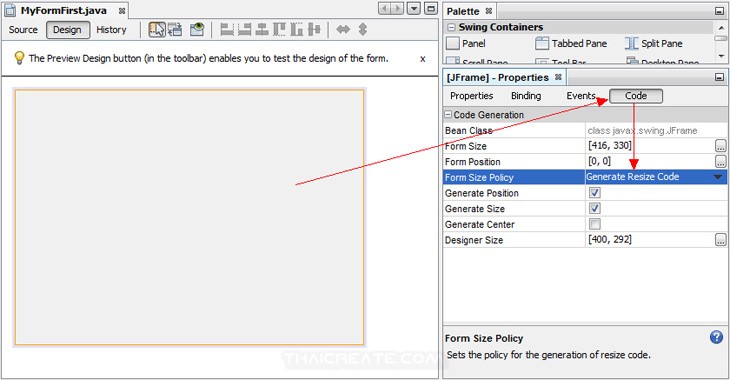The image size is (730, 380).
Task: Uncheck the Generate Position checkbox
Action: 595,193
